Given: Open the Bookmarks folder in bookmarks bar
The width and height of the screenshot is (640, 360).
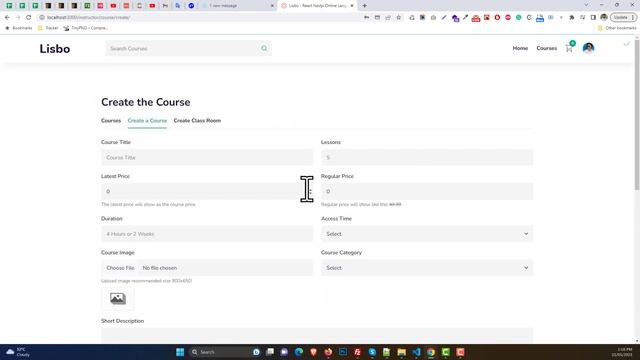Looking at the screenshot, I should [18, 28].
